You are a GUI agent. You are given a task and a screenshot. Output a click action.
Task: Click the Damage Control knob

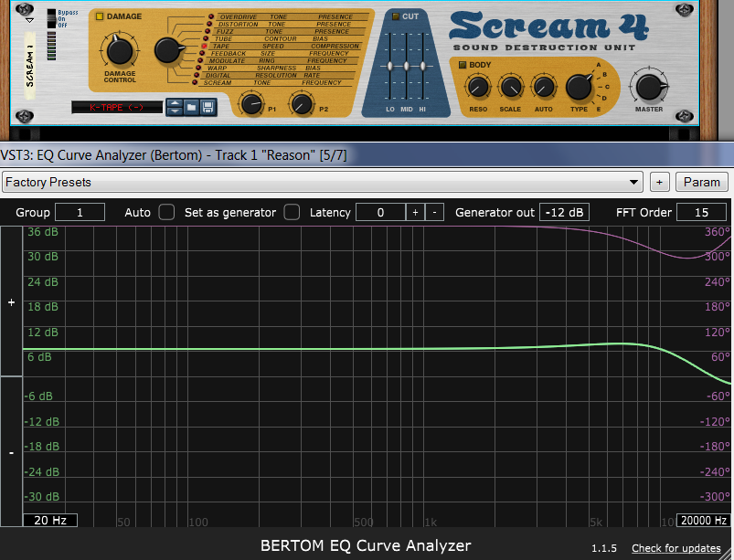[120, 50]
